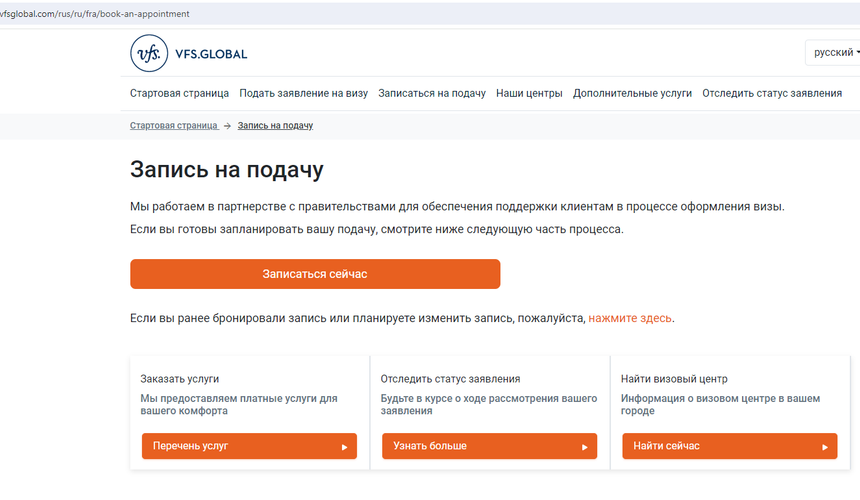Viewport: 860px width, 500px height.
Task: Click the Стартовая страница breadcrumb link
Action: 174,126
